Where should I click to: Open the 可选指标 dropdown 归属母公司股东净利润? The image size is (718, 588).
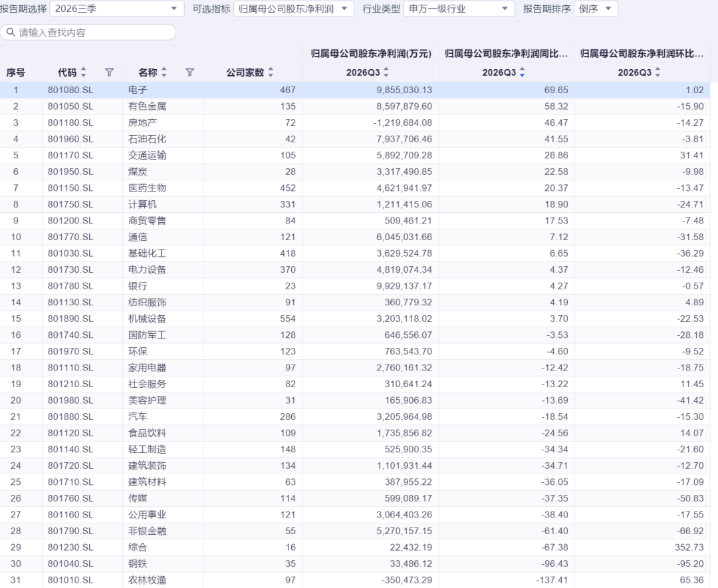pos(294,9)
